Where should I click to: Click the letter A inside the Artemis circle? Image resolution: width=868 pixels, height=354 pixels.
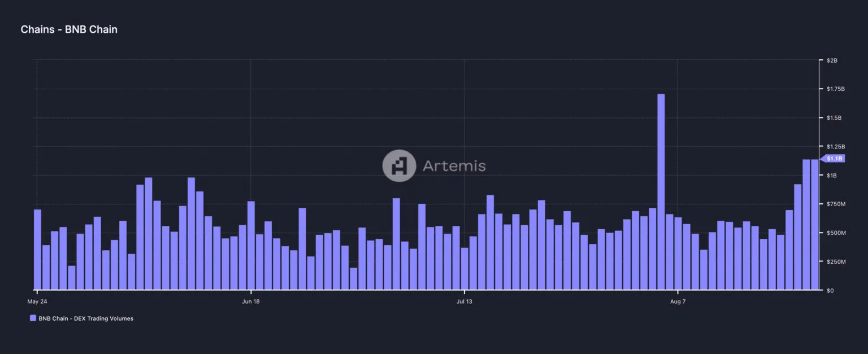click(x=399, y=165)
